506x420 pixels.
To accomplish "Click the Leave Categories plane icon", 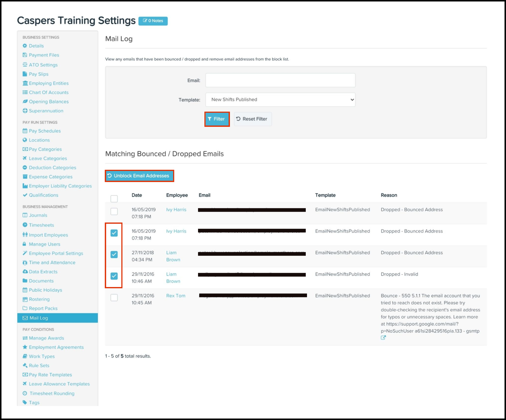I will [25, 158].
